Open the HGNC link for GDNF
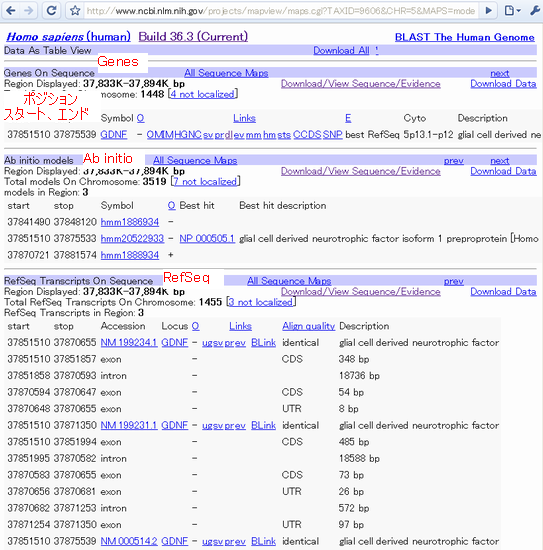Screen dimensions: 543x550 [x=188, y=135]
